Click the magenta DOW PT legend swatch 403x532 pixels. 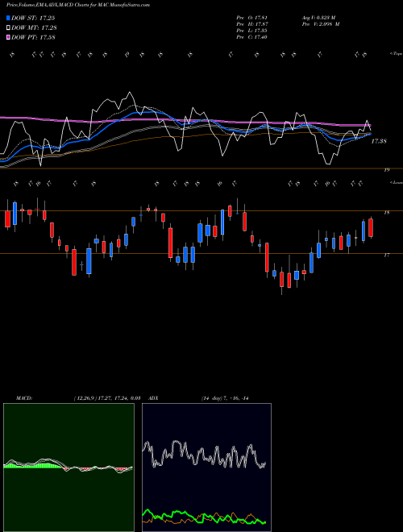pyautogui.click(x=8, y=37)
